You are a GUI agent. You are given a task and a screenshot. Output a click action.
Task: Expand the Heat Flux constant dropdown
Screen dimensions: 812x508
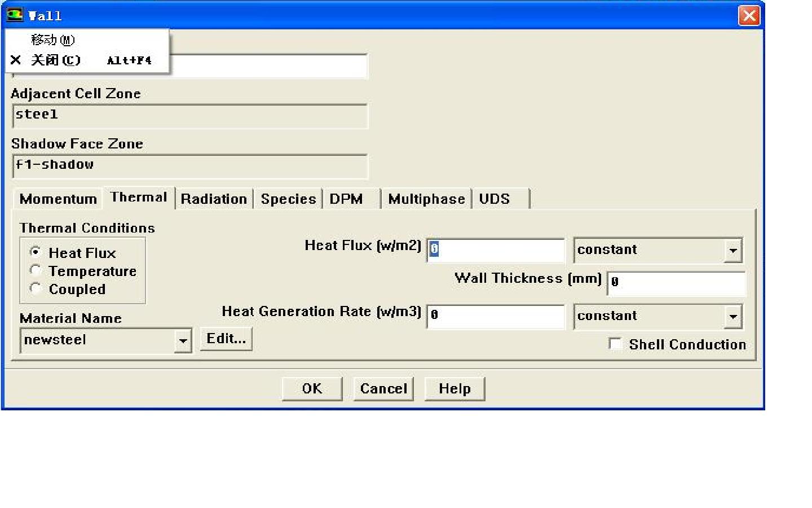[732, 251]
